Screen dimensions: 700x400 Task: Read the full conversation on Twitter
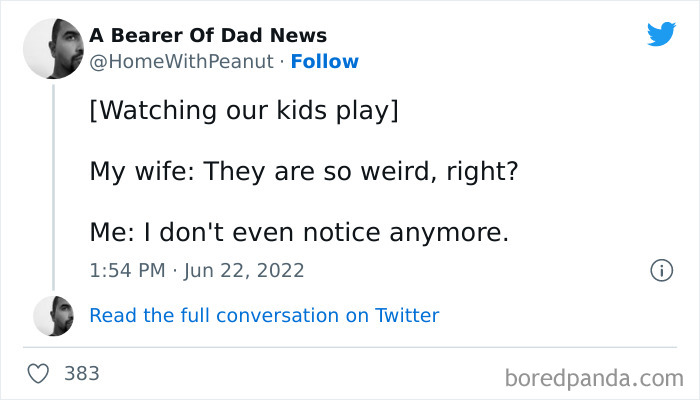pos(264,316)
